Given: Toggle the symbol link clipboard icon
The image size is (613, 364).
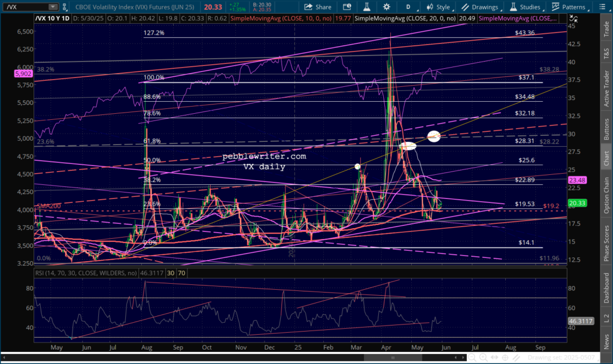Looking at the screenshot, I should 65,7.
